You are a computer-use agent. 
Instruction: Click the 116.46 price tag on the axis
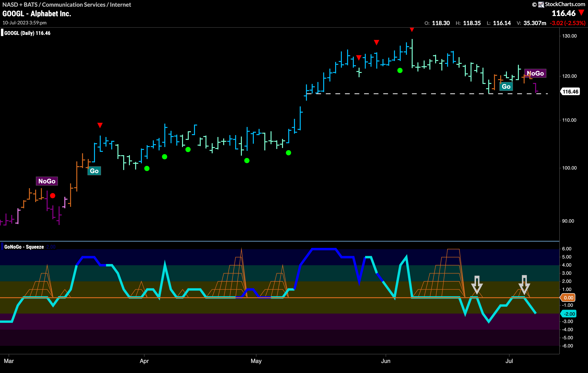point(570,92)
